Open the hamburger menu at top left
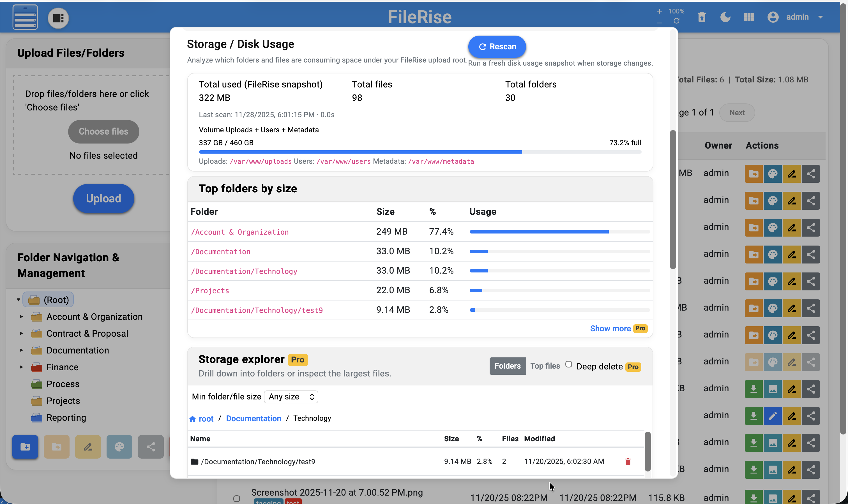Image resolution: width=848 pixels, height=504 pixels. (25, 17)
